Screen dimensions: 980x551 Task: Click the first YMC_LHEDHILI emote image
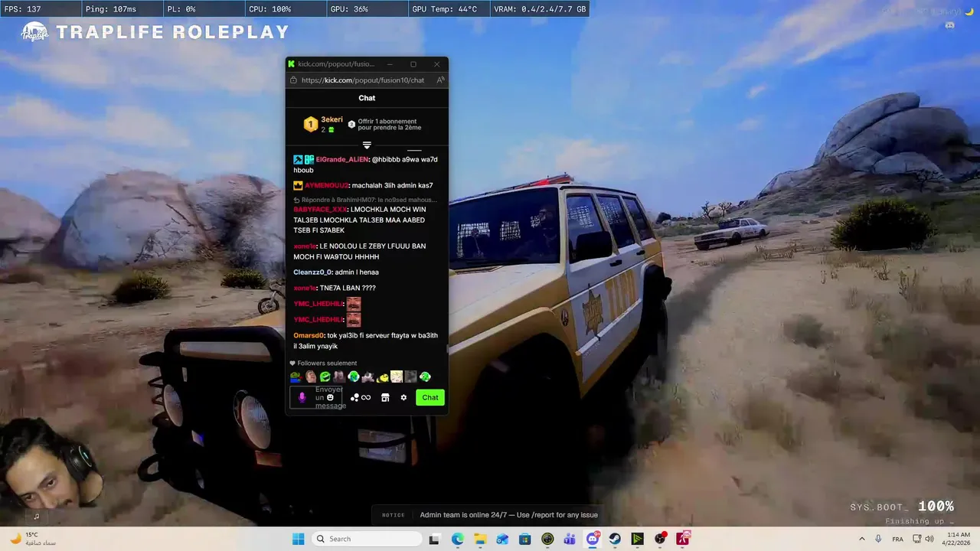point(354,304)
